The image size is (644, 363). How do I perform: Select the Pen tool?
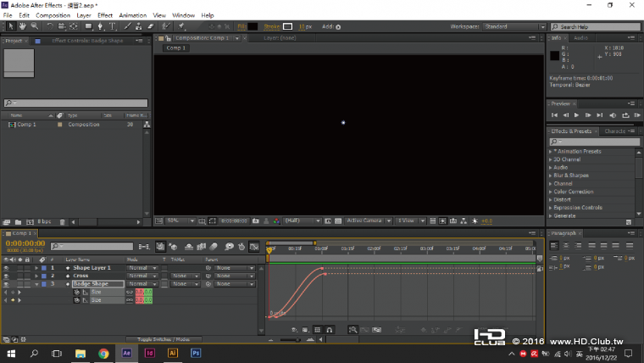tap(101, 26)
